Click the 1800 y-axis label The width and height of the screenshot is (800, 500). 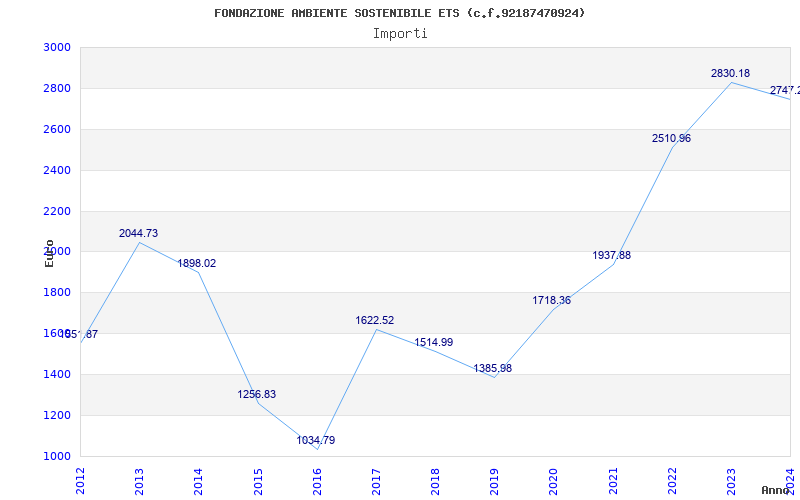pyautogui.click(x=57, y=292)
